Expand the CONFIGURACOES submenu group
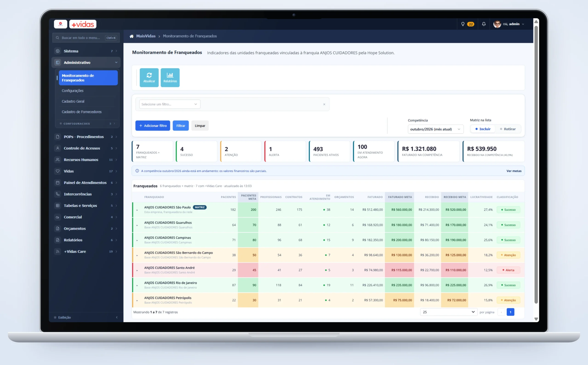Image resolution: width=588 pixels, height=365 pixels. (88, 124)
